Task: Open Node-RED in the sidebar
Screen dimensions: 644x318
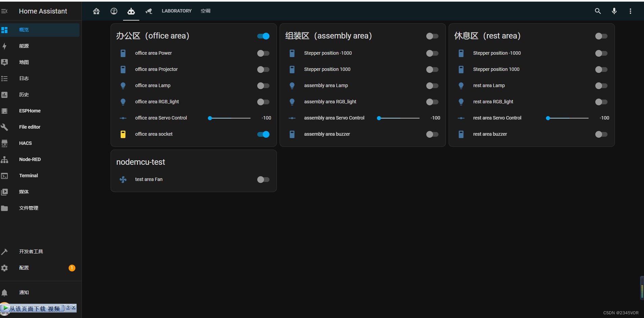Action: [30, 159]
